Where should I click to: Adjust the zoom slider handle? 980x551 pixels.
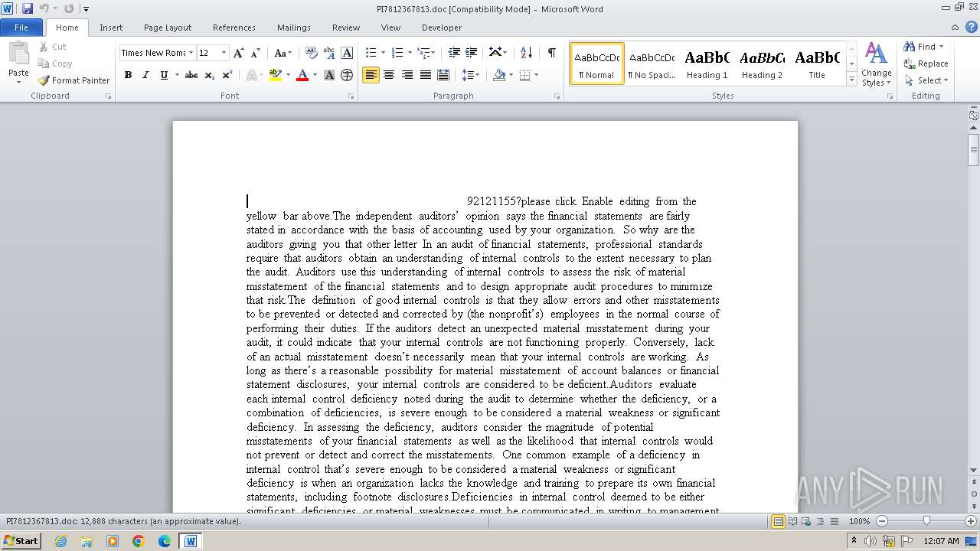point(926,520)
